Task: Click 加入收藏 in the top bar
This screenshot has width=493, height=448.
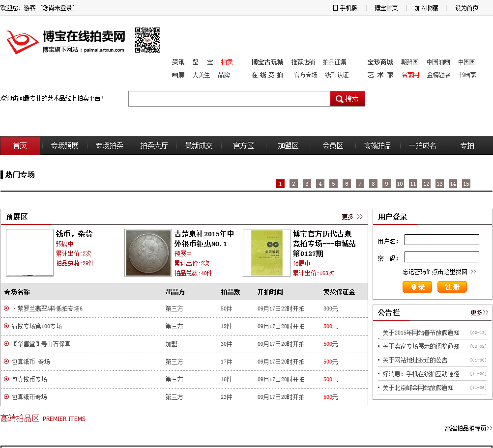Action: point(426,8)
